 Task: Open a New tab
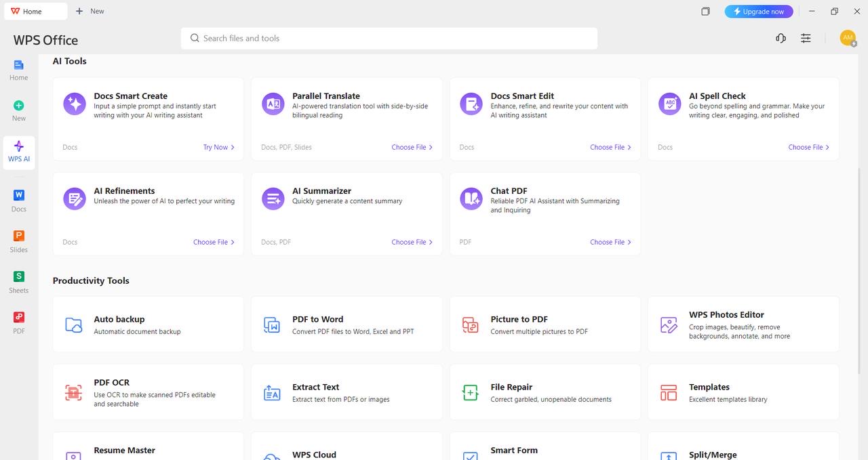[x=90, y=11]
